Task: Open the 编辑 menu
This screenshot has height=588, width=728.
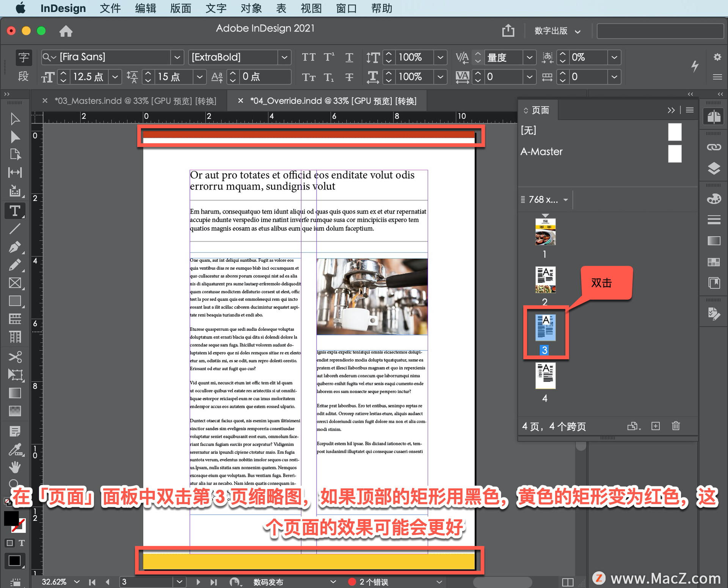Action: [x=146, y=8]
